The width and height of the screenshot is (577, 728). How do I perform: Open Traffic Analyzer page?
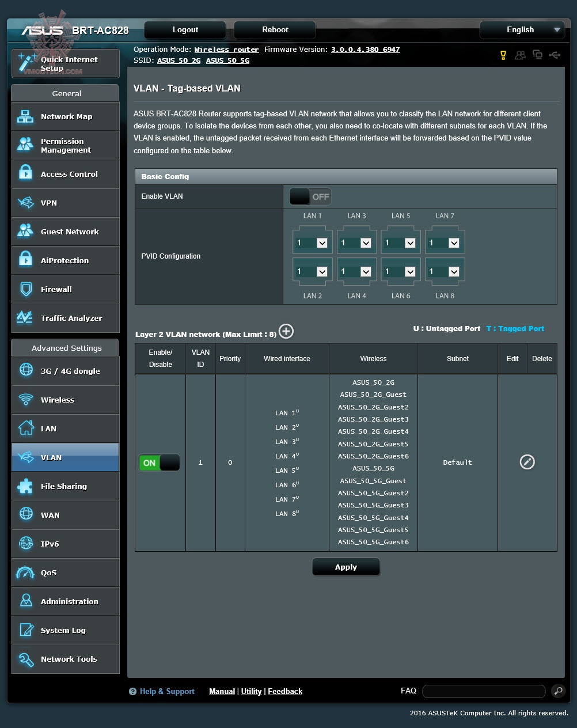[66, 318]
